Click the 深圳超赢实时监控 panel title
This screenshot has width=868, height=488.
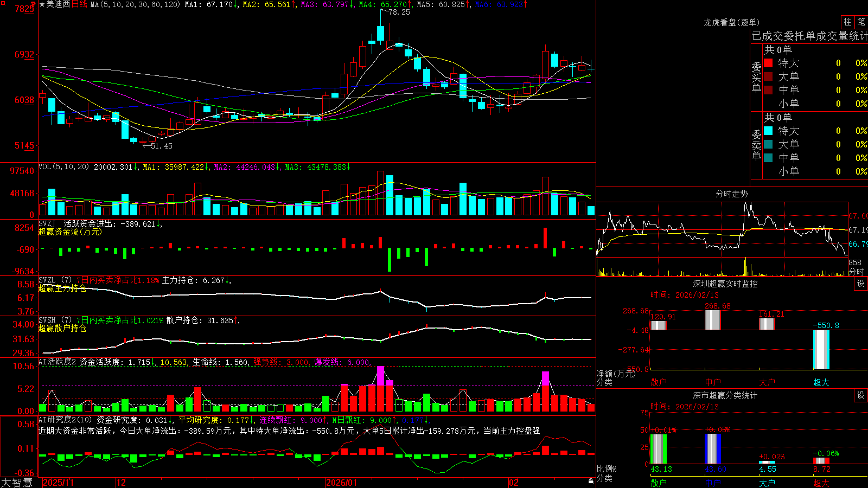[x=725, y=284]
